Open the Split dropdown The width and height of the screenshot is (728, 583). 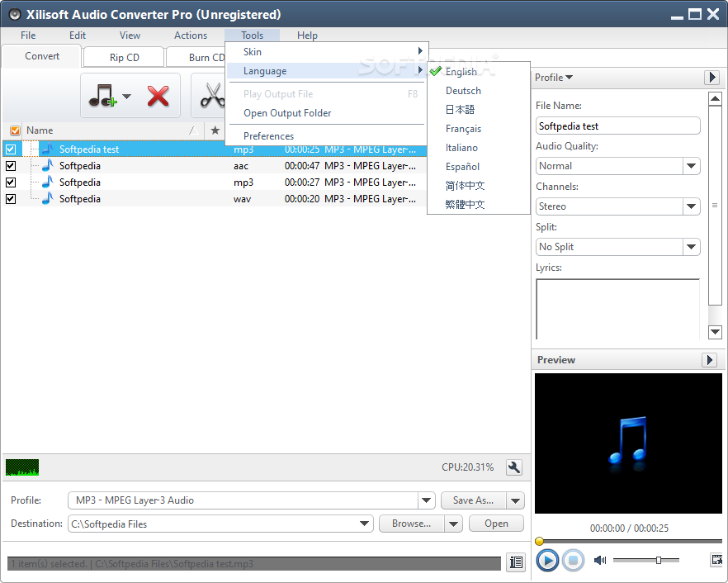pos(691,247)
